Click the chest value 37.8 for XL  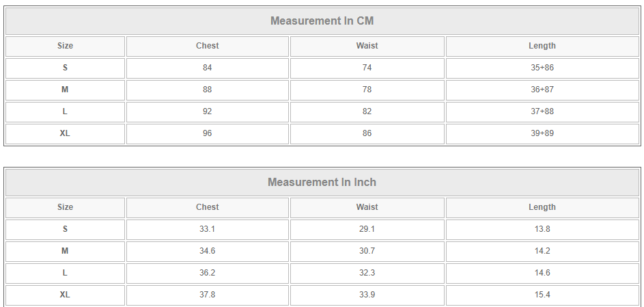[208, 295]
